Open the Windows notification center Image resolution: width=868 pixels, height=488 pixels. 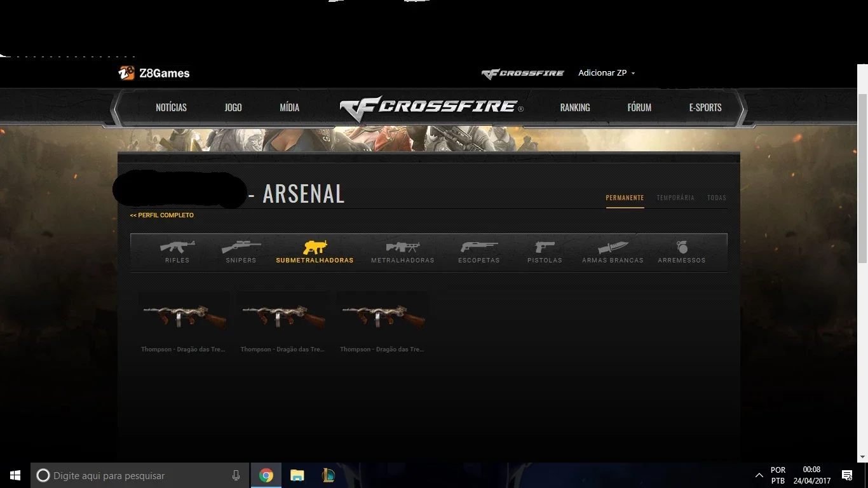coord(847,475)
